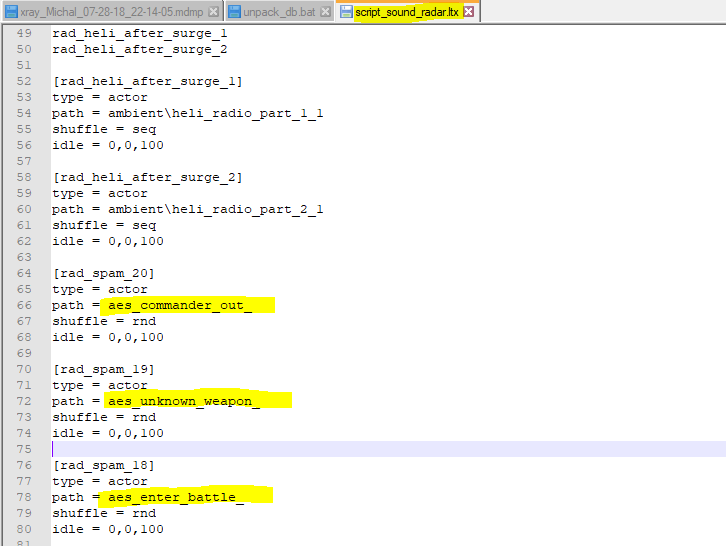Click 'idle = 0,0,100' on line 68
This screenshot has width=726, height=546.
click(x=108, y=338)
